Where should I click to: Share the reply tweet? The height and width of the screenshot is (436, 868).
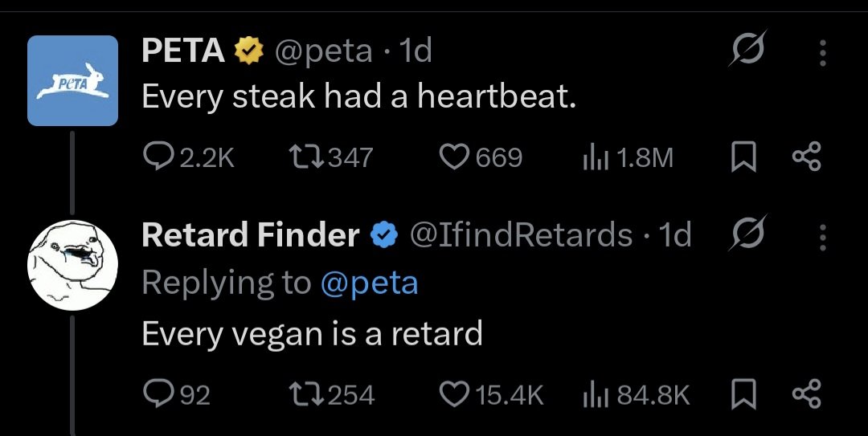click(807, 395)
